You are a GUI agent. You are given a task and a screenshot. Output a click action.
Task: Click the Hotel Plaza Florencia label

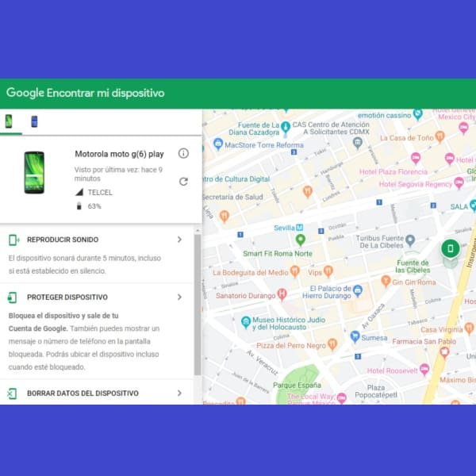coord(393,172)
